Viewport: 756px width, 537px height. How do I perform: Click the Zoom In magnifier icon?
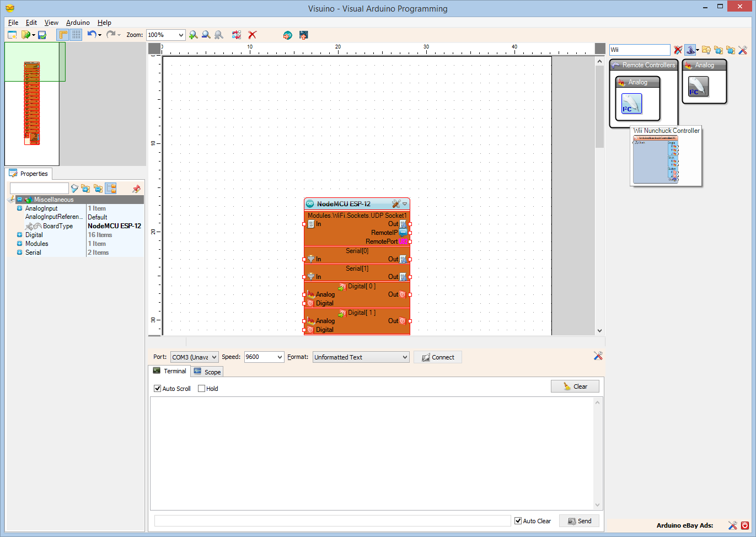[x=193, y=35]
